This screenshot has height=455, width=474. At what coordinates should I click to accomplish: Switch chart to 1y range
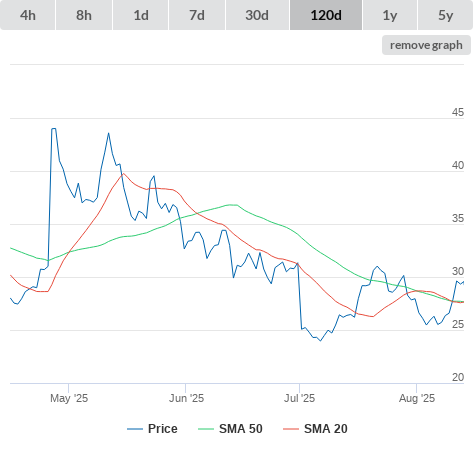coord(390,15)
